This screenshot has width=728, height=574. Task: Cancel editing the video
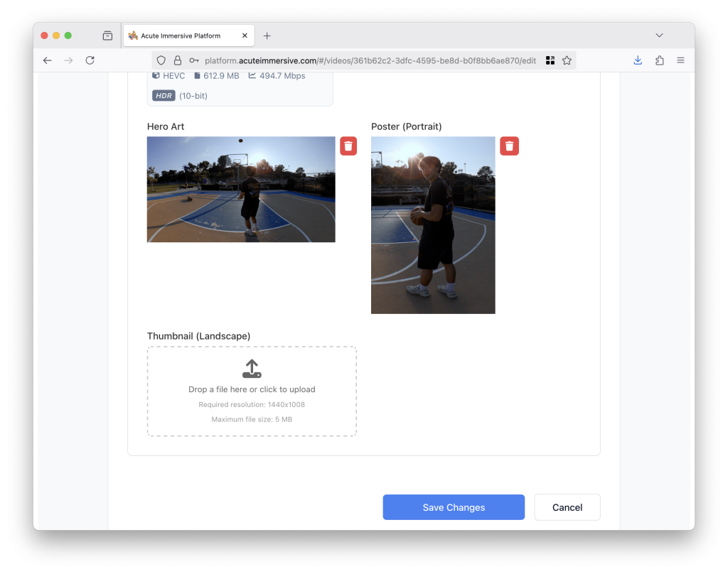pyautogui.click(x=567, y=507)
